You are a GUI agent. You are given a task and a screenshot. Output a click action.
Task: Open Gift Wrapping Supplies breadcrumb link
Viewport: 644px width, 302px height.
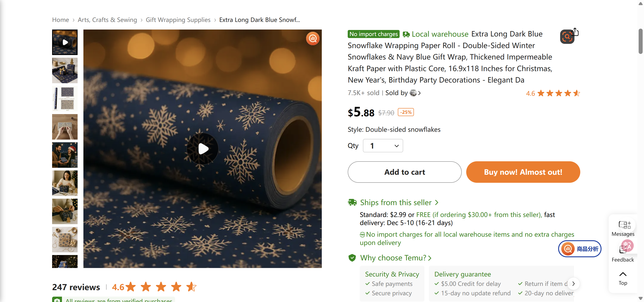178,20
